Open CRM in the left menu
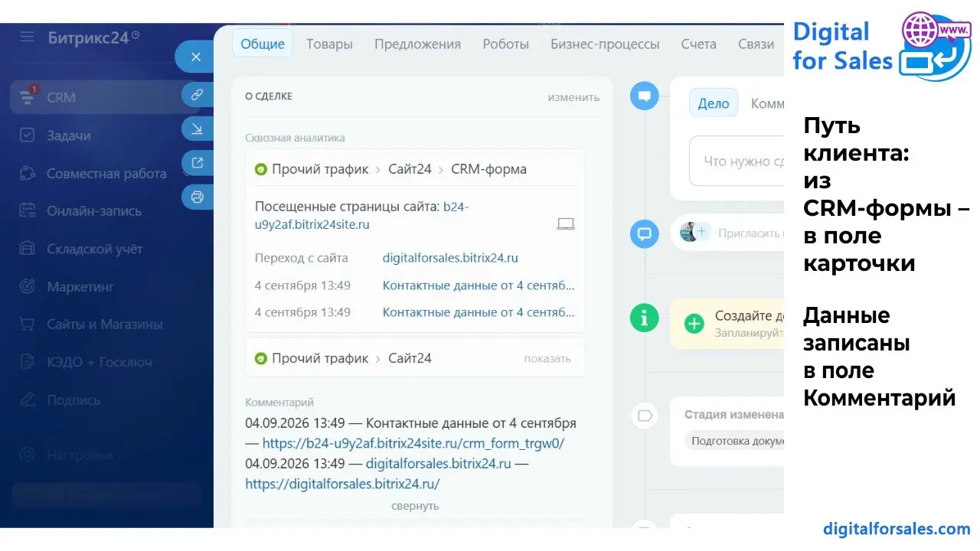This screenshot has width=980, height=551. coord(106,97)
